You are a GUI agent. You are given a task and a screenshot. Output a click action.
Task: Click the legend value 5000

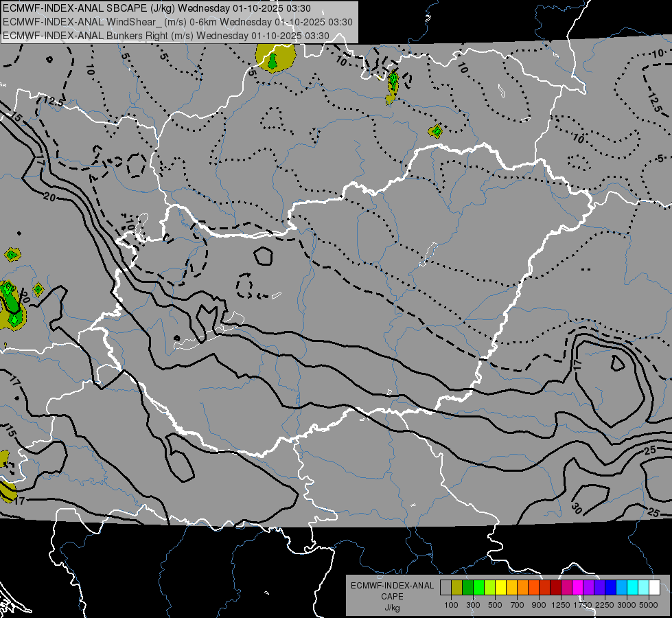[x=649, y=605]
